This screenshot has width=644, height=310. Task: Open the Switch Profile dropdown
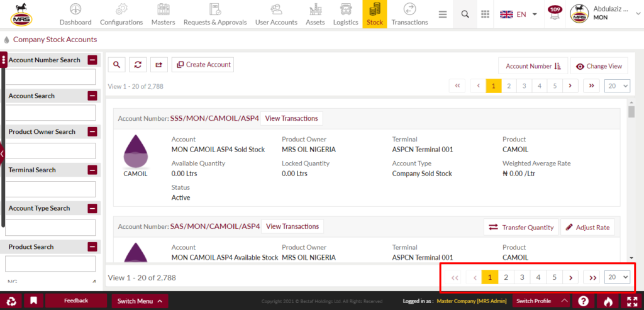pos(542,301)
